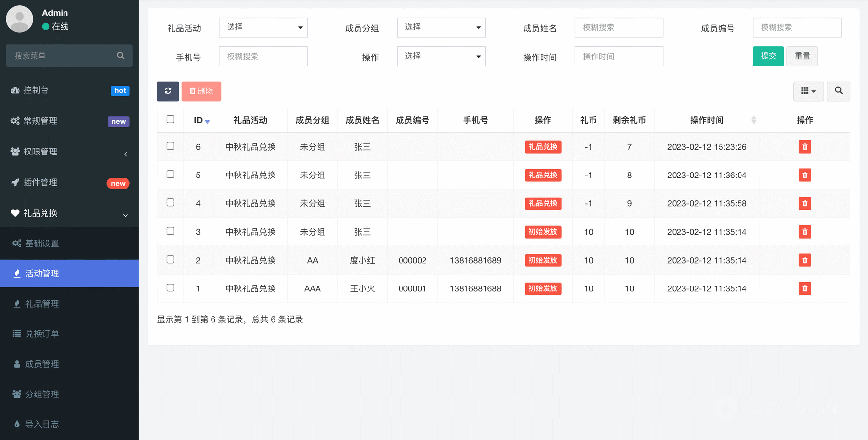Viewport: 868px width, 440px height.
Task: Delete record ID 6 via trash icon
Action: [804, 147]
